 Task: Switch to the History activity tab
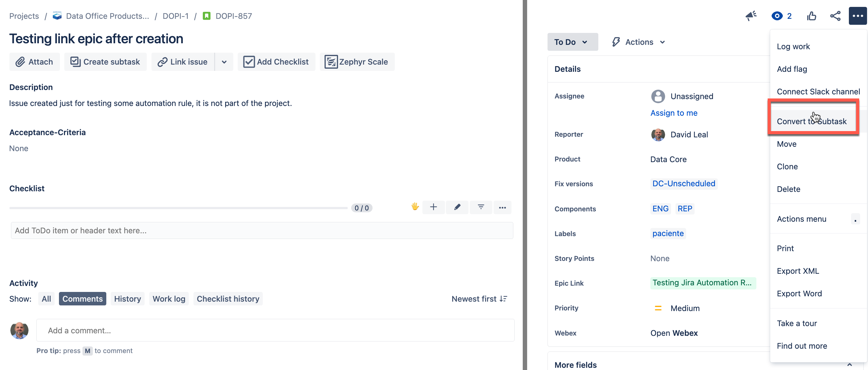point(127,299)
